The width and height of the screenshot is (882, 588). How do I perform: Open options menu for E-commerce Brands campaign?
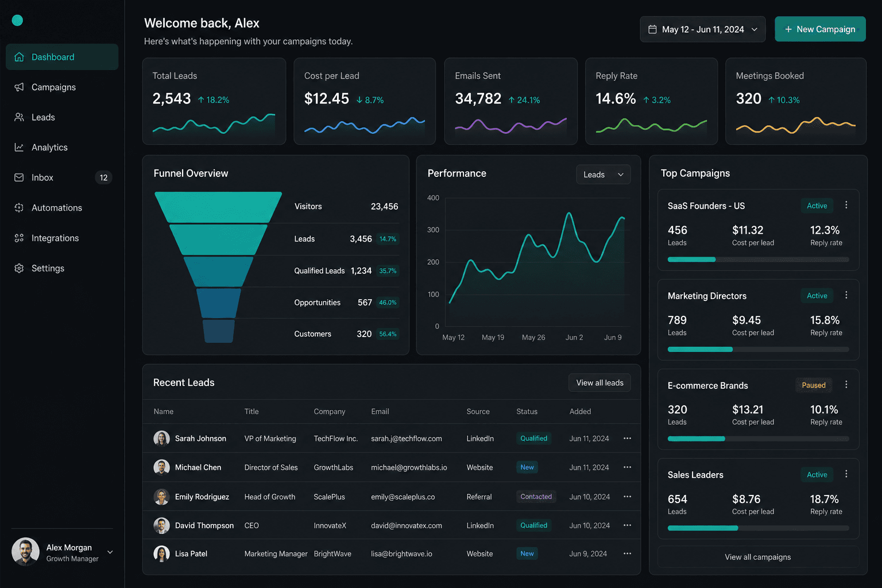click(x=846, y=385)
